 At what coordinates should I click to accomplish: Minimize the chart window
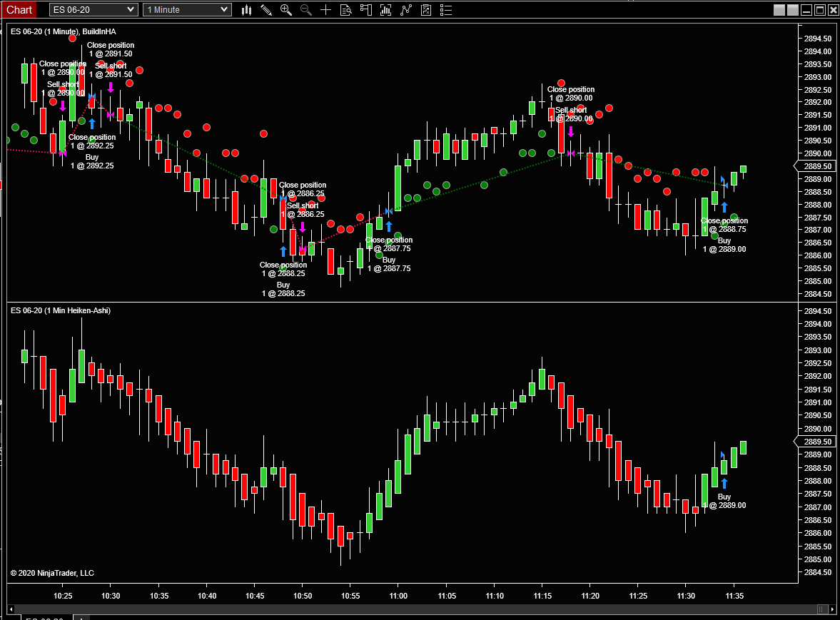coord(806,10)
